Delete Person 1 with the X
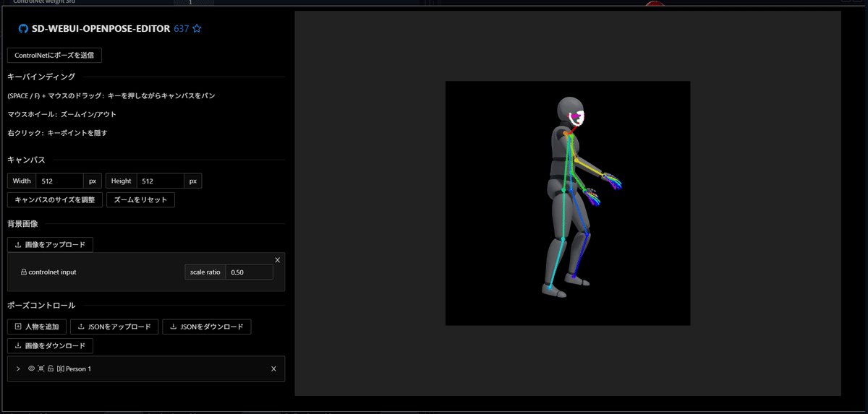 point(273,368)
